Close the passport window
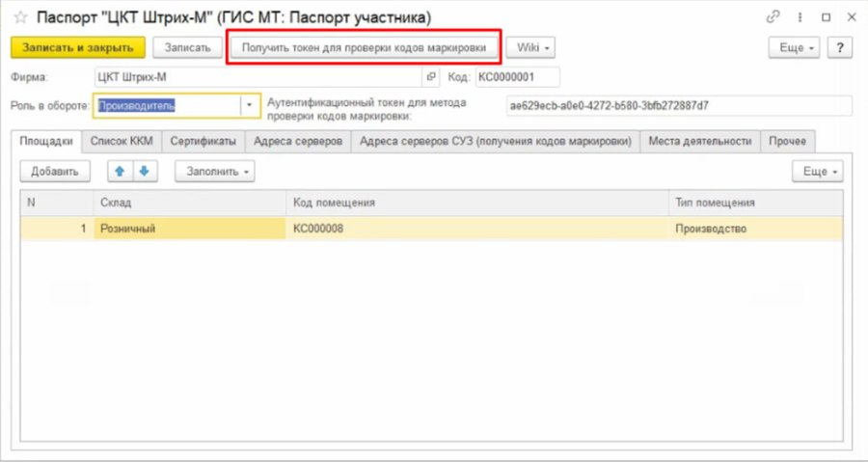 (852, 17)
